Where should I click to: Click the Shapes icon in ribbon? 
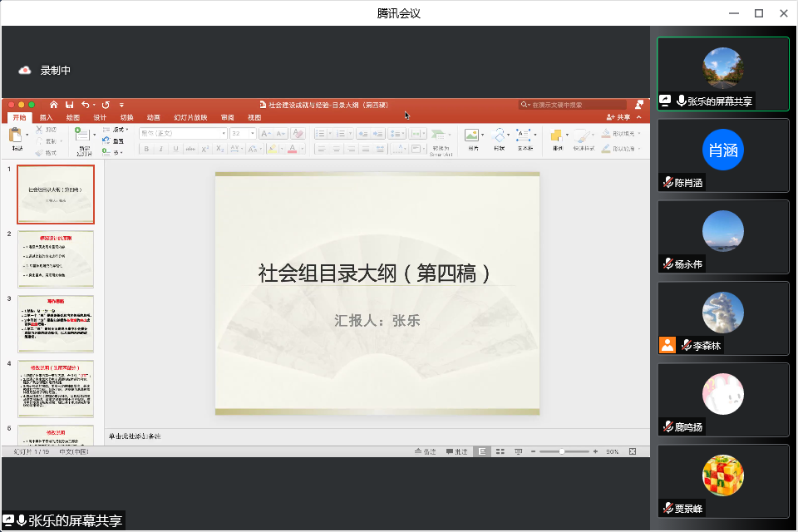[x=499, y=135]
